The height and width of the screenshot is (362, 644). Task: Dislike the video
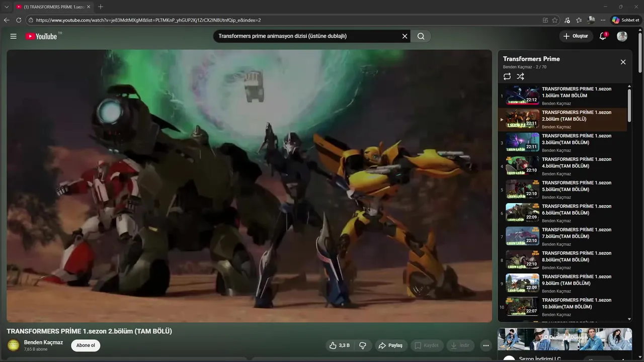pyautogui.click(x=363, y=345)
